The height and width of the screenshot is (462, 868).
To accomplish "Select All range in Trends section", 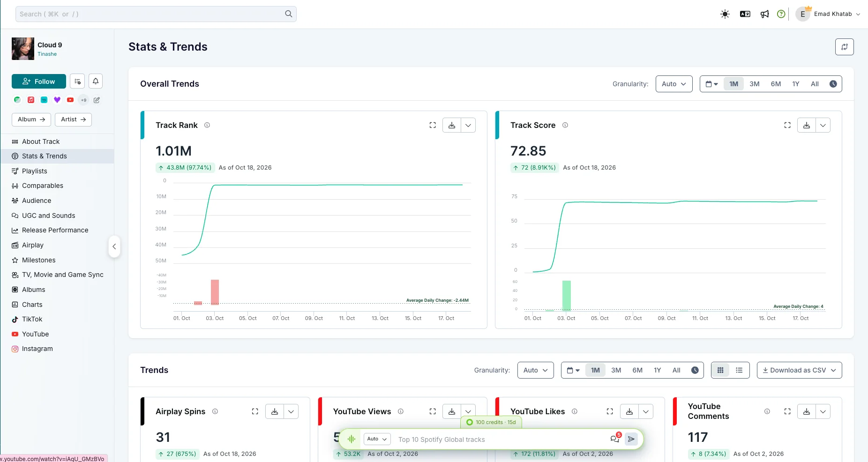I will (676, 370).
